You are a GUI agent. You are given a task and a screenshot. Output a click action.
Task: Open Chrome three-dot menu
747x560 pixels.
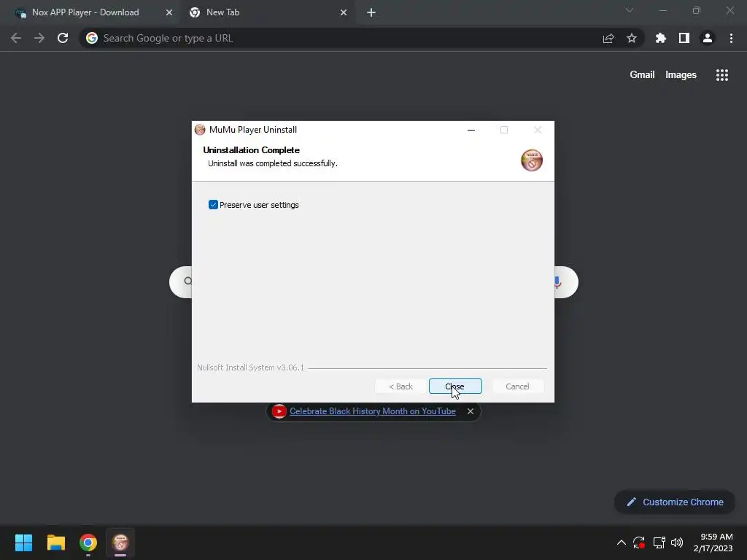pyautogui.click(x=731, y=38)
